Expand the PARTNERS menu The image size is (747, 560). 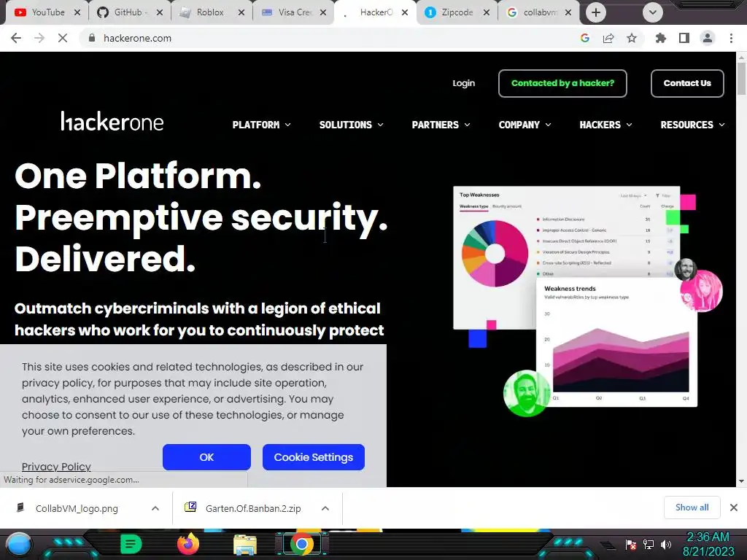tap(441, 125)
